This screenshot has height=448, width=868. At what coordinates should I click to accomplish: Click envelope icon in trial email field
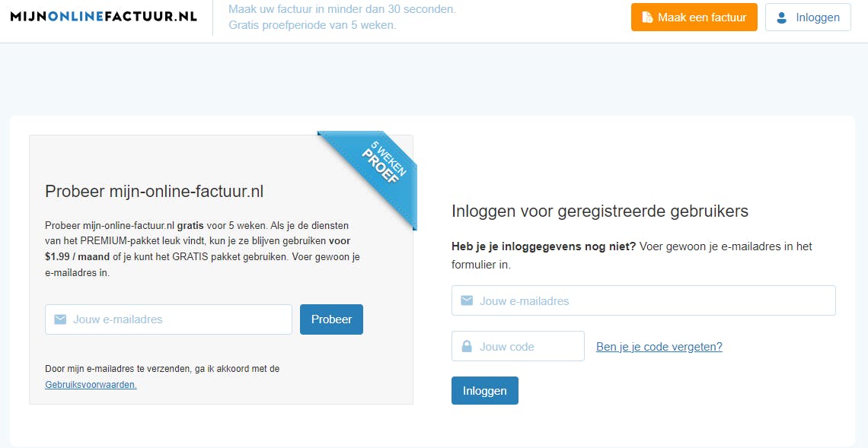tap(60, 319)
